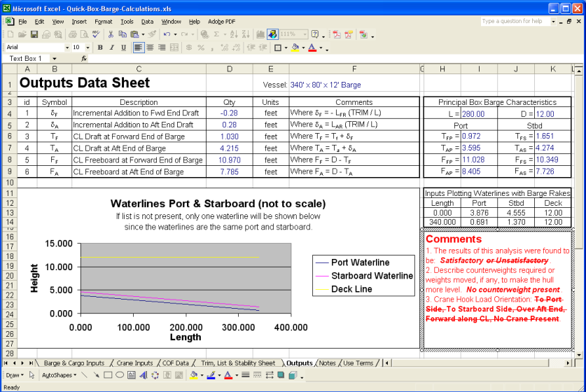The height and width of the screenshot is (392, 586).
Task: Select the Rectangle tool in Drawing toolbar
Action: 108,375
